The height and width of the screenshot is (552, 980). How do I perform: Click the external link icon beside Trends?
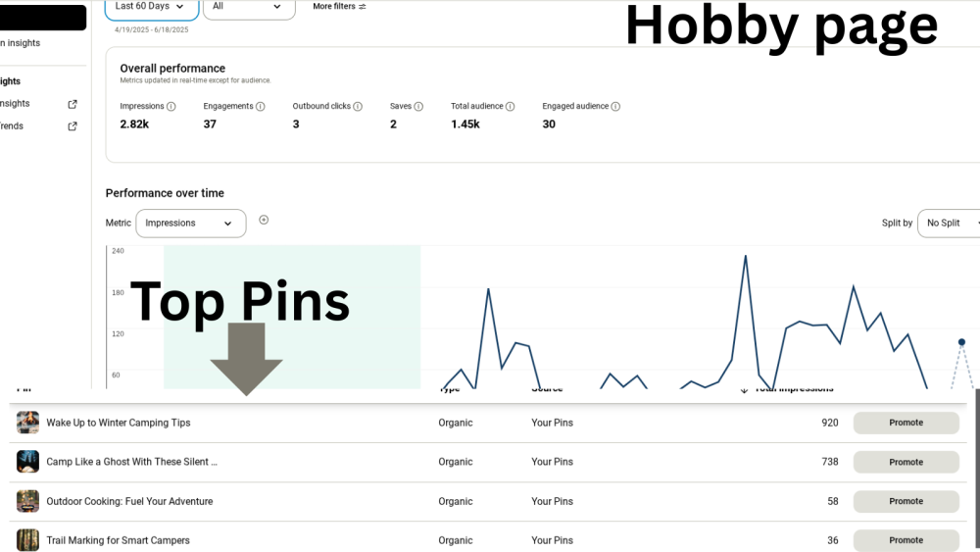point(72,126)
